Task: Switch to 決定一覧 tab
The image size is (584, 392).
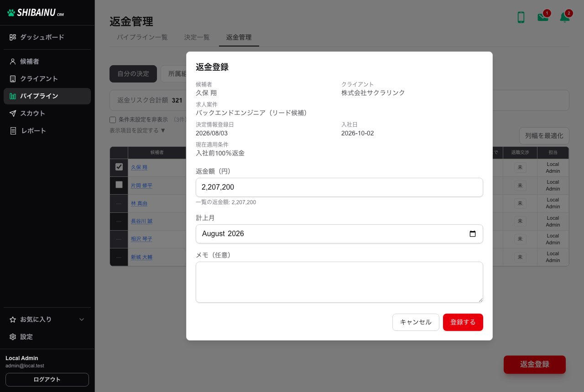Action: [x=197, y=37]
